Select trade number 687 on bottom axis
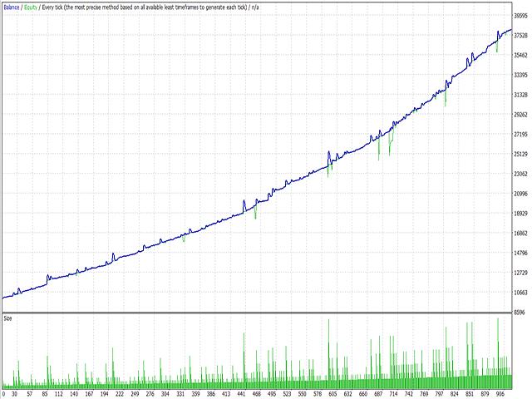This screenshot has width=532, height=399. point(378,394)
